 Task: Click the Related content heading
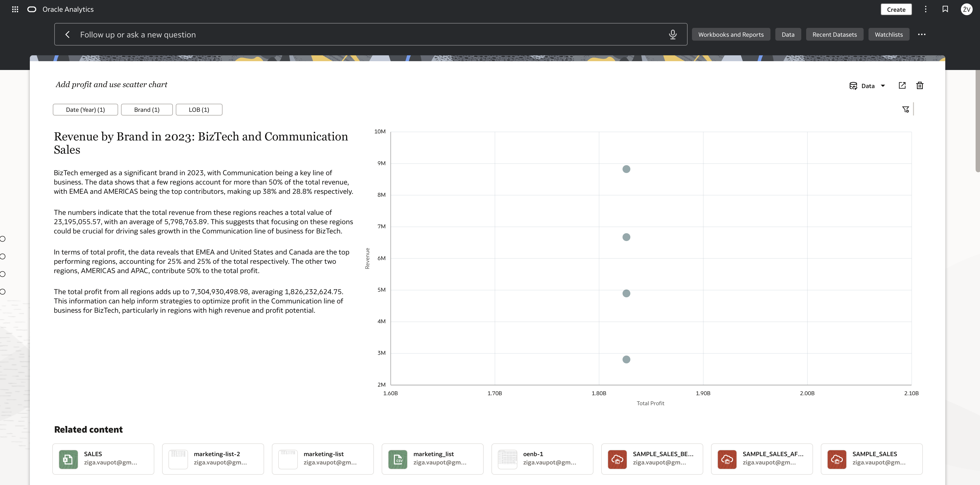(x=88, y=429)
